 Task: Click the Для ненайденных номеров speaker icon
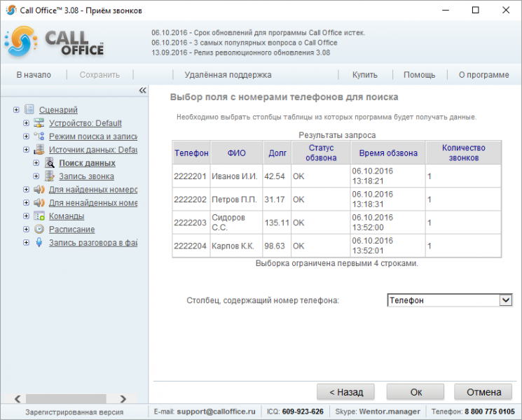(39, 203)
